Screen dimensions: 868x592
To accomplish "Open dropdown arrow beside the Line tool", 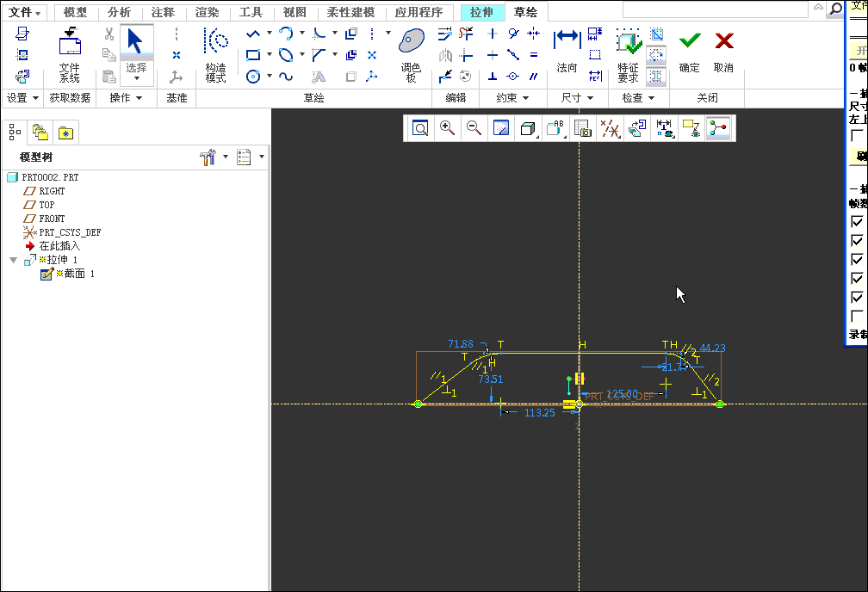I will [x=269, y=34].
